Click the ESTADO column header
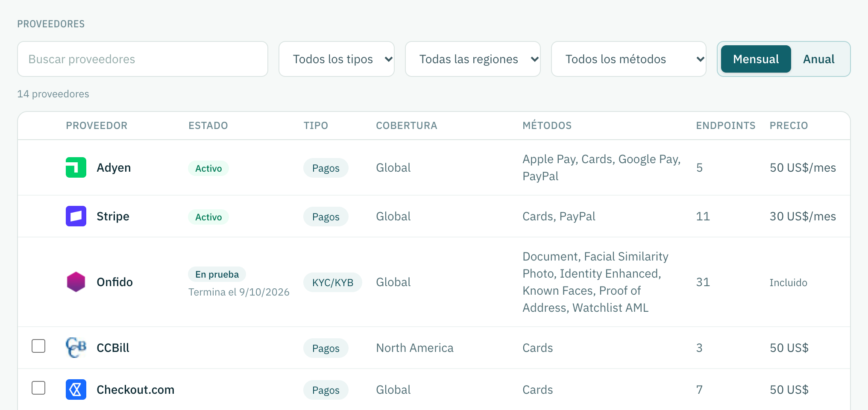This screenshot has height=410, width=868. [x=208, y=126]
